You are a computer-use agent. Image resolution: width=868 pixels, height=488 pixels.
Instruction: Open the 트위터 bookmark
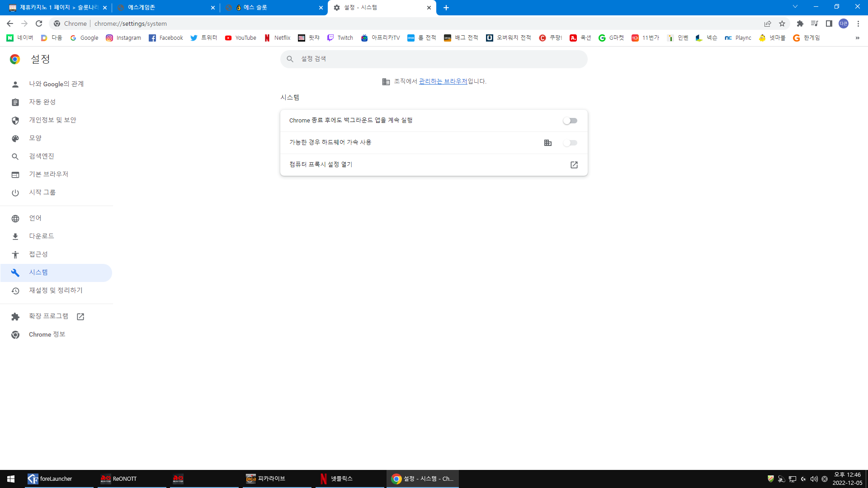204,38
